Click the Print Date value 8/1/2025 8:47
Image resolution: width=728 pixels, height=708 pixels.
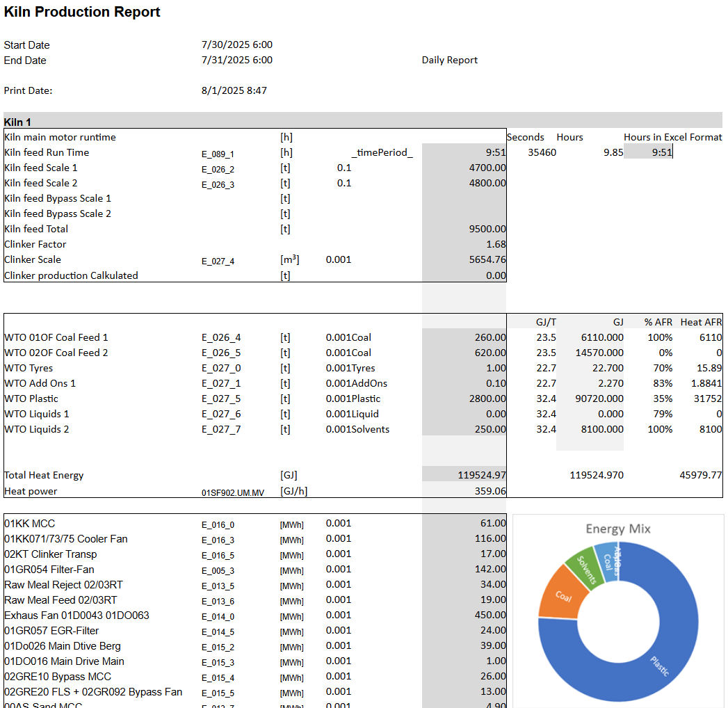pos(234,90)
